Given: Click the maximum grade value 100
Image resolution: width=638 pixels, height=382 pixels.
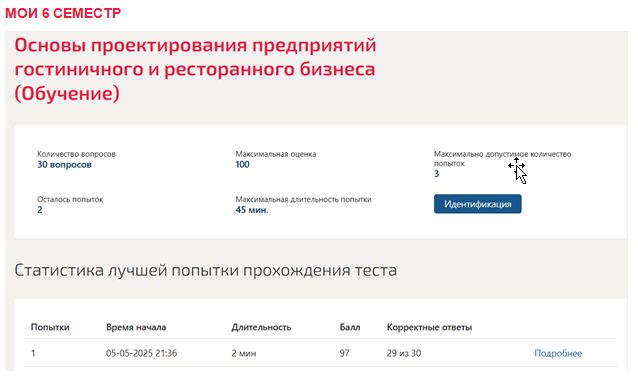Looking at the screenshot, I should pos(243,165).
